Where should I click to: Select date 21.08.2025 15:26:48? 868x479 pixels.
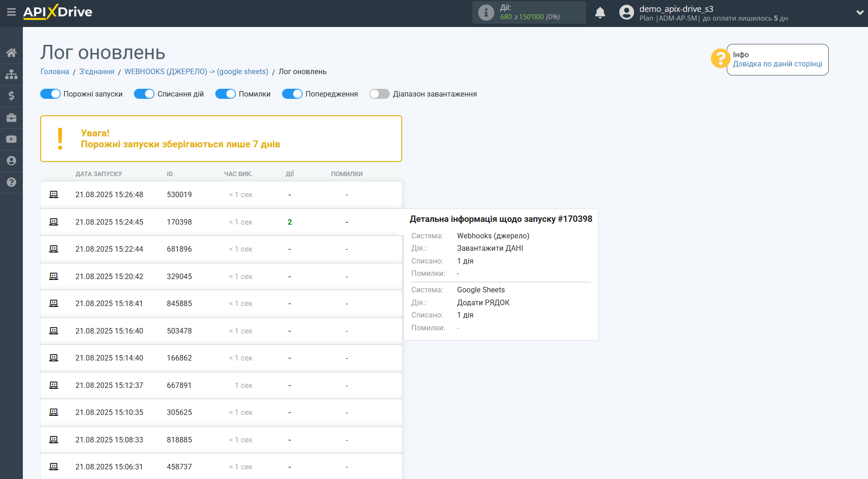[109, 194]
